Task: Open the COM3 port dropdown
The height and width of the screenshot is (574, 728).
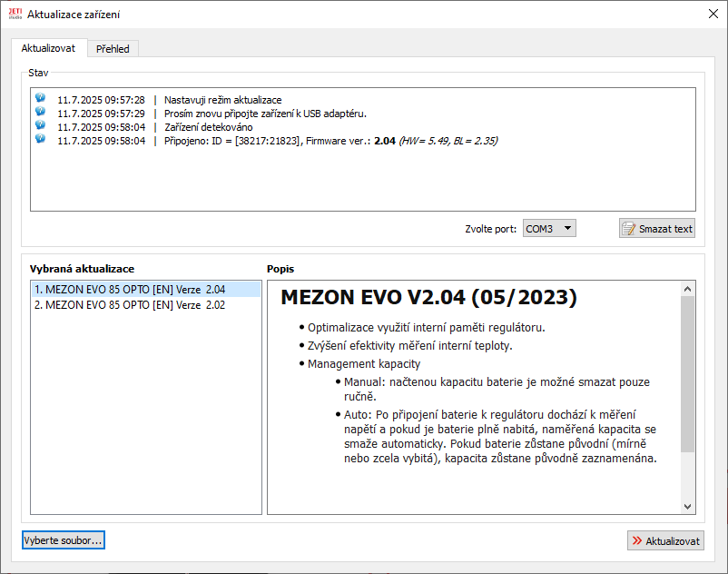Action: [549, 229]
